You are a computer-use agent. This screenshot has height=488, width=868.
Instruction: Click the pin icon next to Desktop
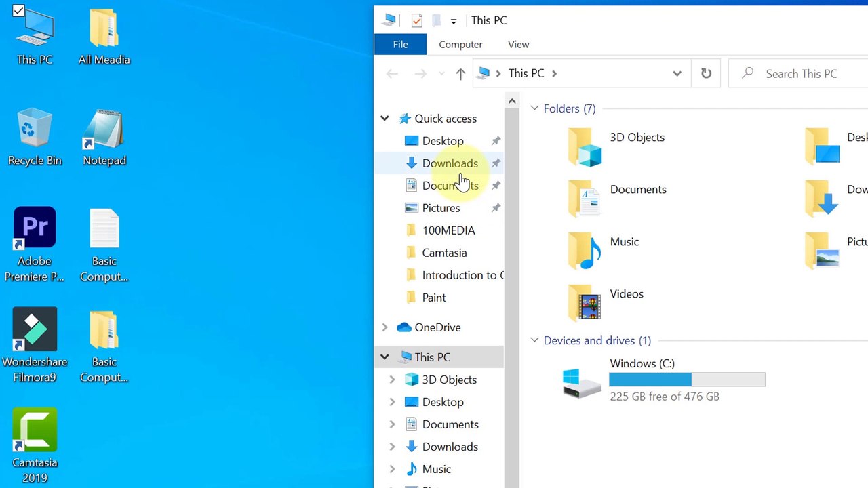pos(496,141)
